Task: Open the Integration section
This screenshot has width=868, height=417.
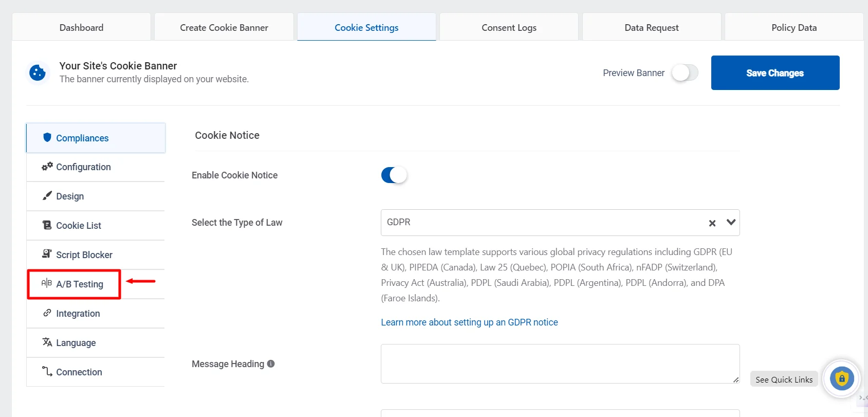Action: (x=96, y=314)
